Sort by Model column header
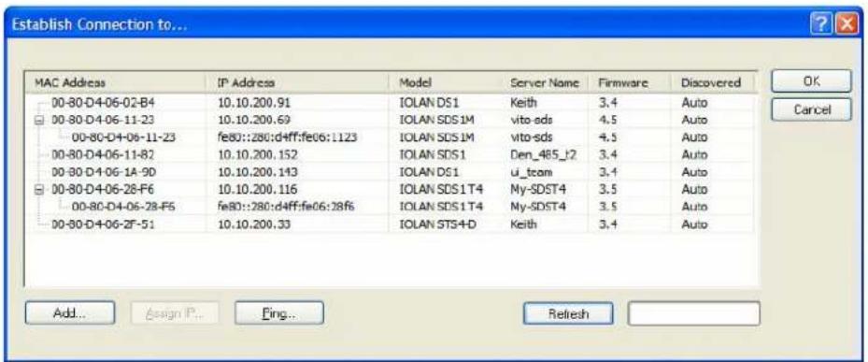This screenshot has width=868, height=362. point(445,82)
